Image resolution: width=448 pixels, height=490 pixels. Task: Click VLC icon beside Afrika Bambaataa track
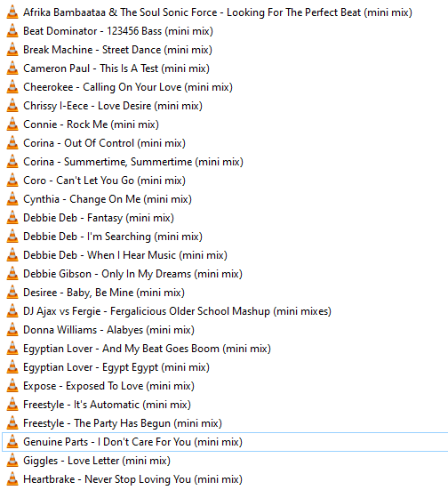point(12,12)
